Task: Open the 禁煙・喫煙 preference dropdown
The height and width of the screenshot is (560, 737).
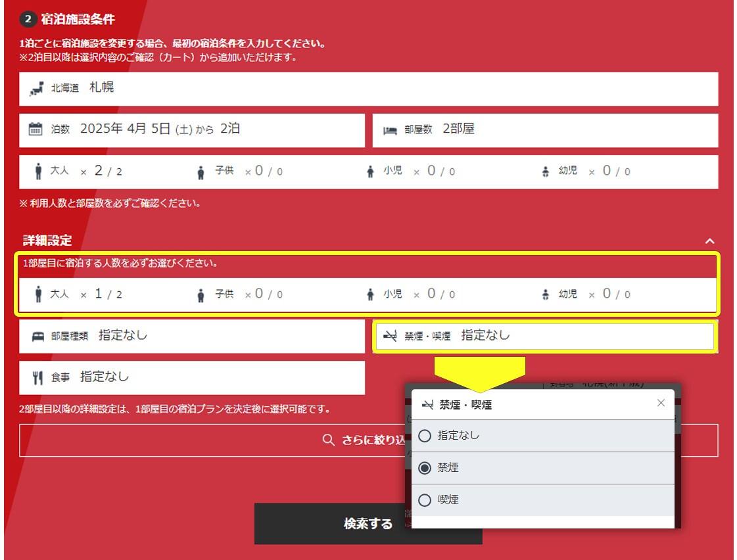Action: click(x=544, y=336)
